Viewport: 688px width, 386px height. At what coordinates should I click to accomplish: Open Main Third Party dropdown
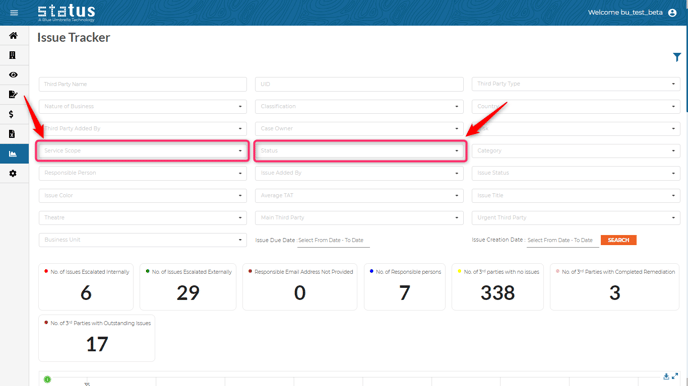click(359, 218)
